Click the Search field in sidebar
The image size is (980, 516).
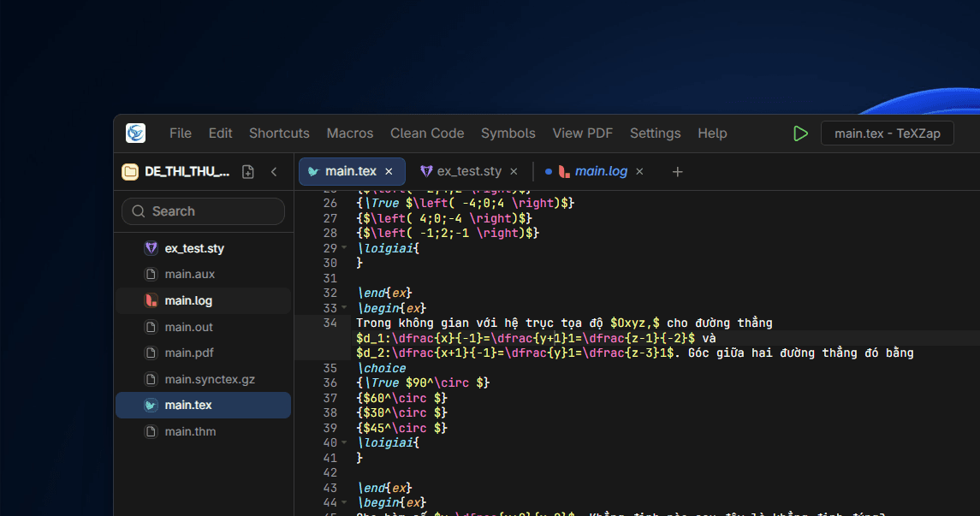[x=203, y=211]
